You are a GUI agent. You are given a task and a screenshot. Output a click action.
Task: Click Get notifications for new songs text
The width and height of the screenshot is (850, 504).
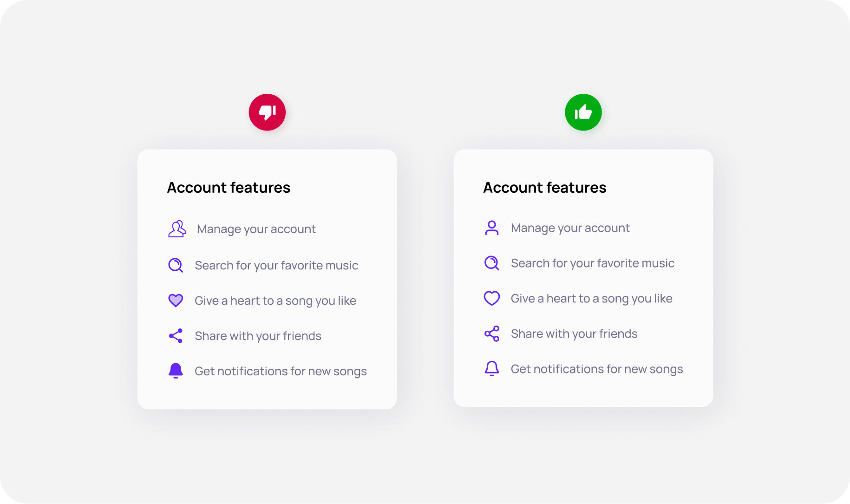coord(281,371)
